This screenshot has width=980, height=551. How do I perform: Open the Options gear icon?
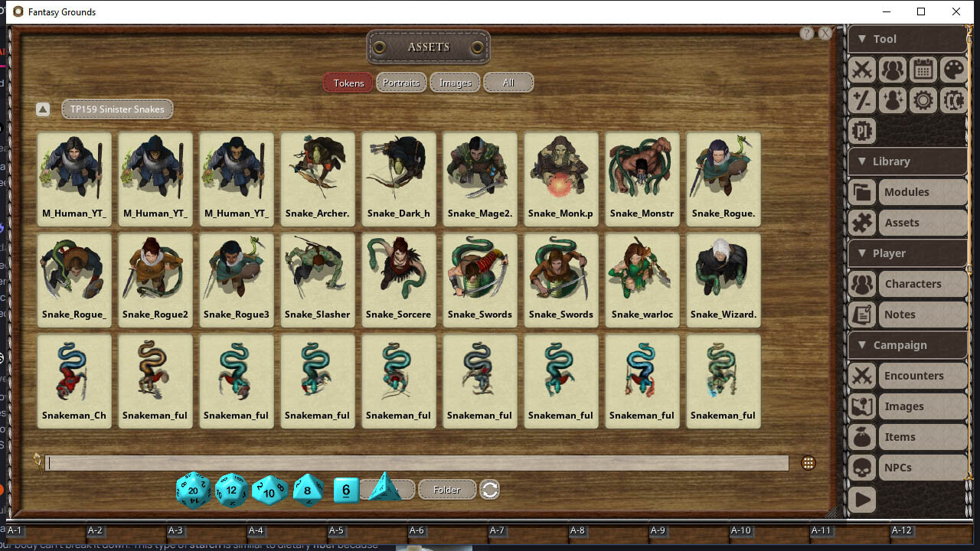(923, 100)
